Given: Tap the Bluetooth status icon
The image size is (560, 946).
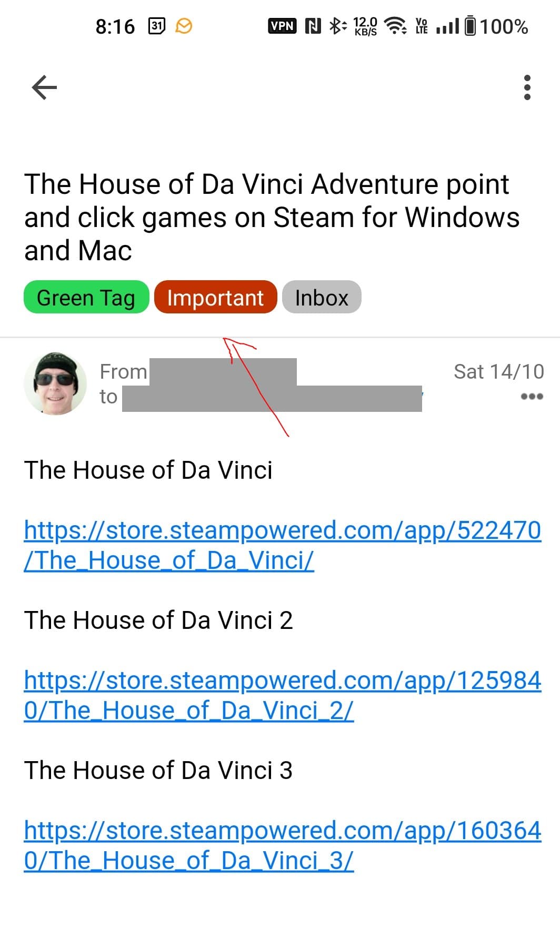Looking at the screenshot, I should click(337, 26).
